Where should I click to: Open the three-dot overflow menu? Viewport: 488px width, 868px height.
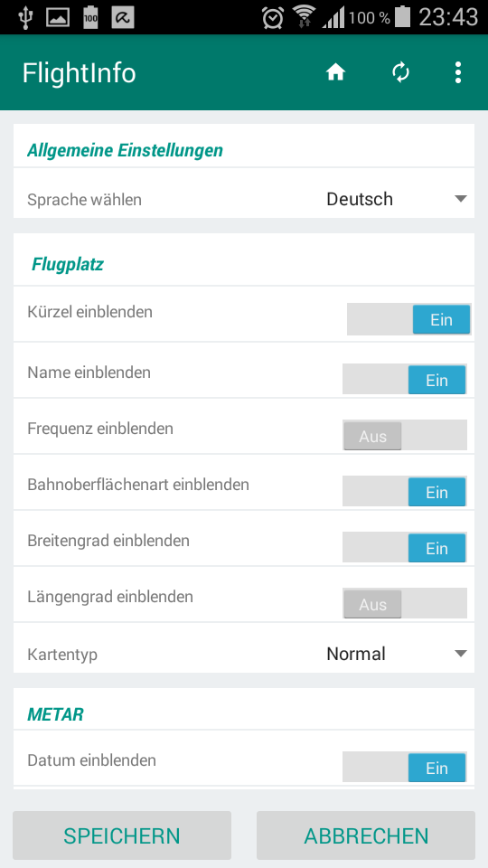tap(457, 72)
